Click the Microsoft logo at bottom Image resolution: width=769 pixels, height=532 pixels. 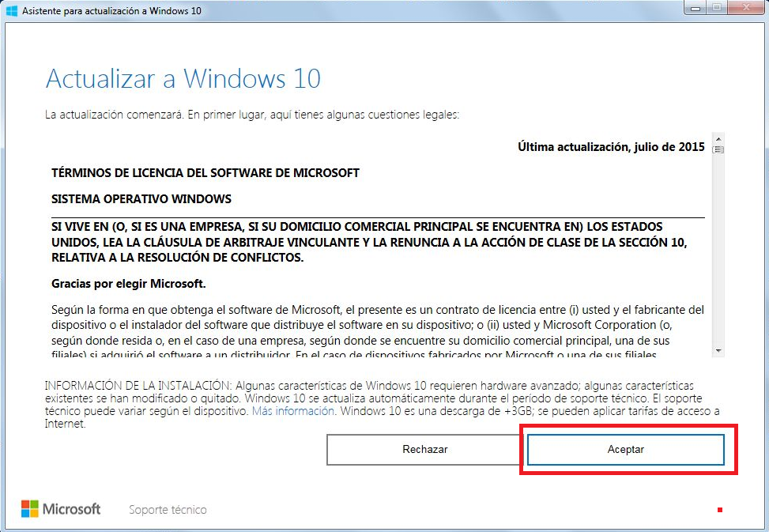click(x=61, y=509)
